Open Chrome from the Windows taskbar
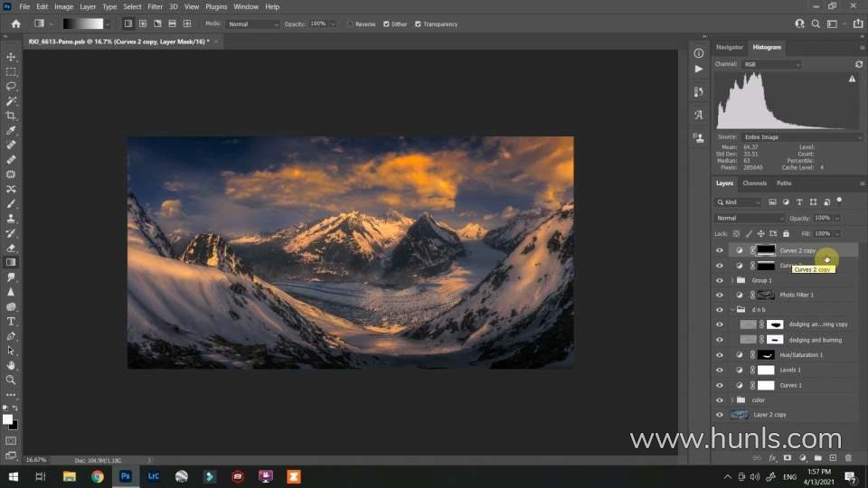The height and width of the screenshot is (488, 868). [x=97, y=476]
